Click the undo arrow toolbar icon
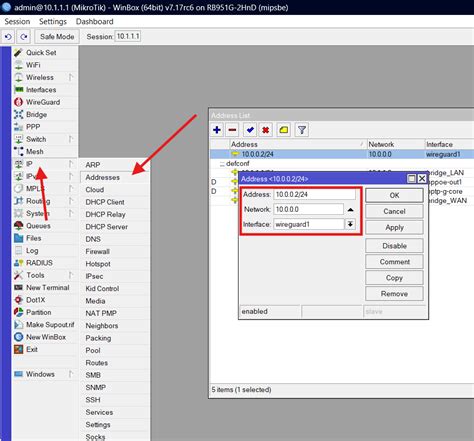This screenshot has height=441, width=474. (x=8, y=37)
